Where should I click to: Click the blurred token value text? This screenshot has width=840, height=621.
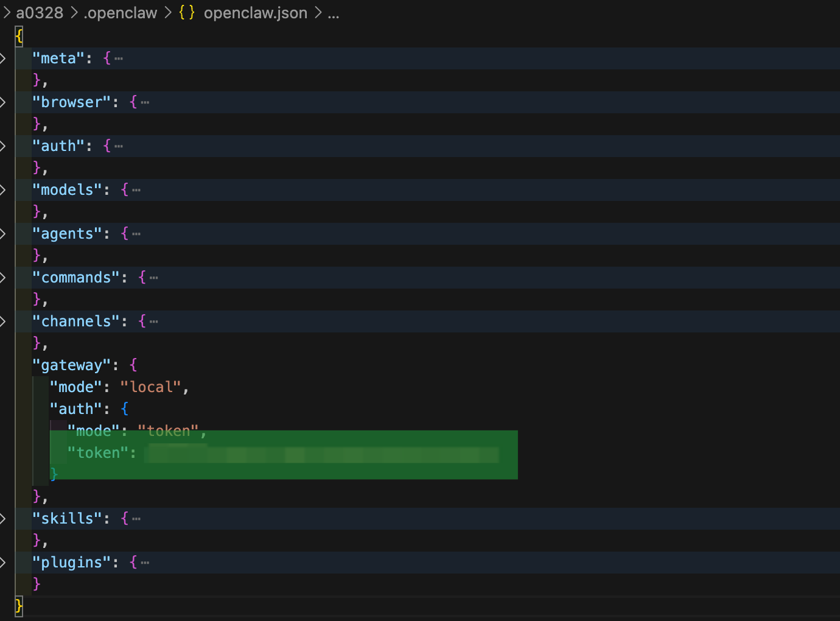pyautogui.click(x=321, y=454)
